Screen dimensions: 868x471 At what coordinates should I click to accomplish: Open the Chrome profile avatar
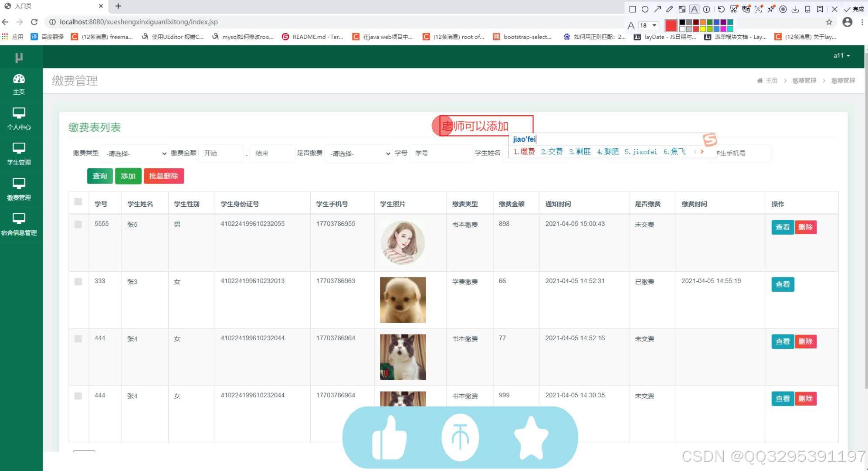pyautogui.click(x=847, y=22)
